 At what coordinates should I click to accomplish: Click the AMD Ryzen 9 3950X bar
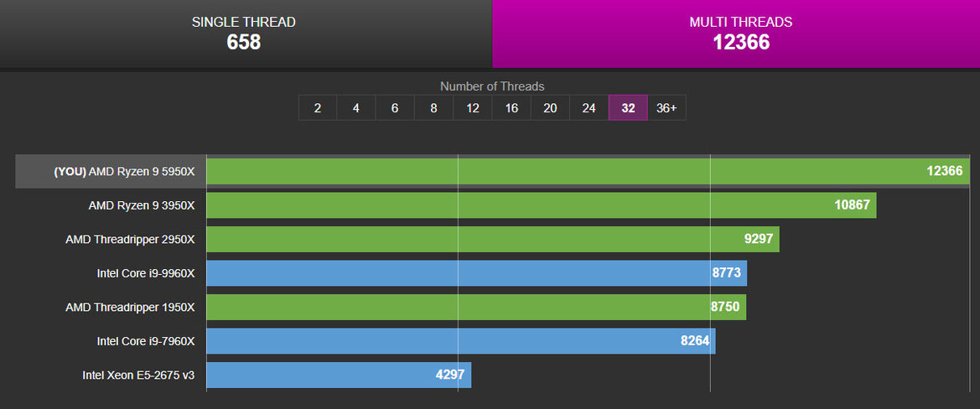[x=541, y=205]
